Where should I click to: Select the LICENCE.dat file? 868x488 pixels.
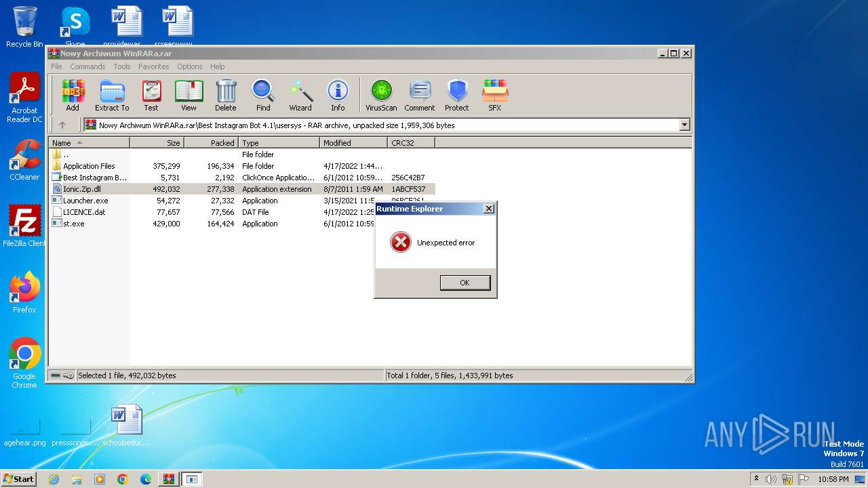click(x=242, y=212)
